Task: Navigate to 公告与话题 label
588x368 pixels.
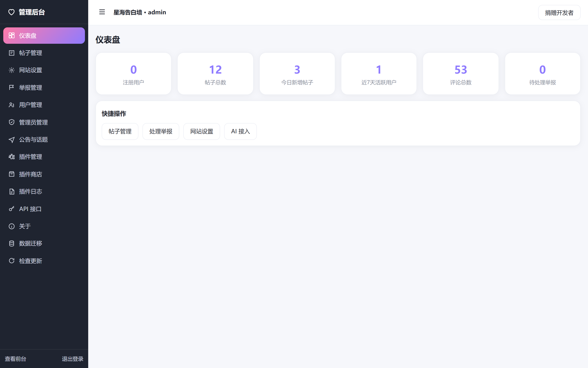Action: pos(33,139)
